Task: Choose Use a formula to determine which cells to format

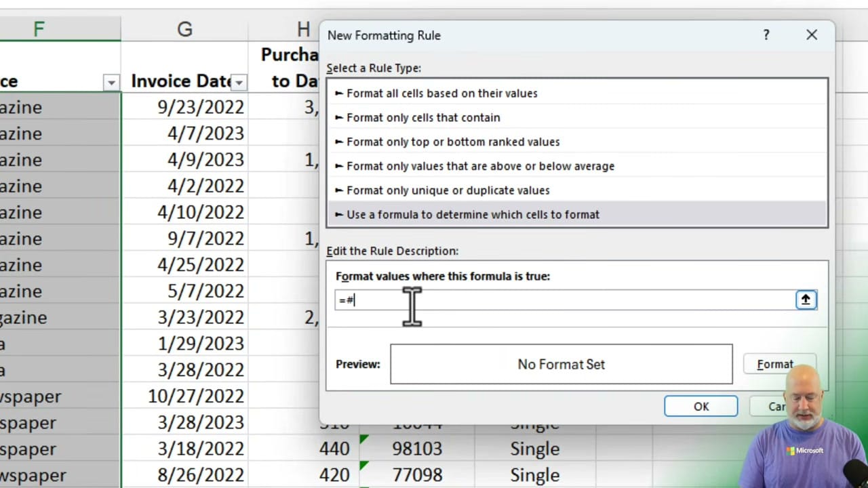Action: tap(473, 214)
